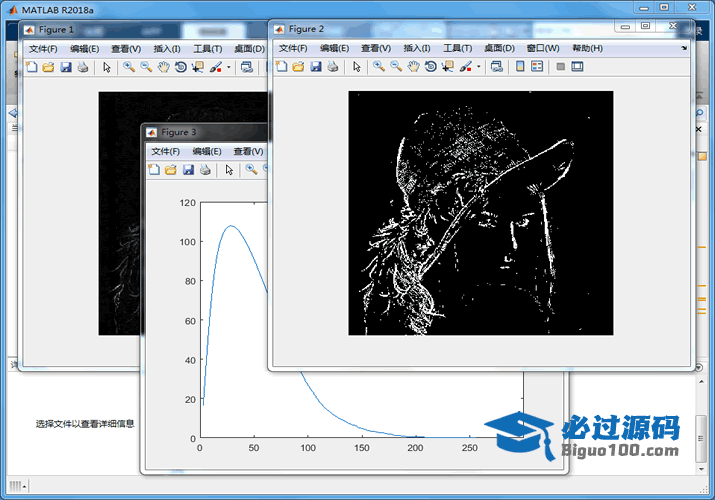Select Pan hand tool in Figure 2
Viewport: 715px width, 500px height.
click(413, 67)
